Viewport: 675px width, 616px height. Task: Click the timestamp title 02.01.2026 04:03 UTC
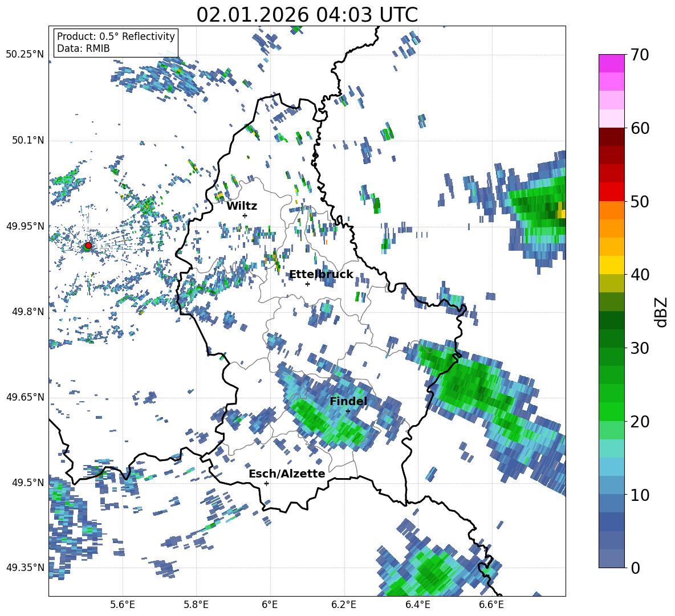pos(307,15)
